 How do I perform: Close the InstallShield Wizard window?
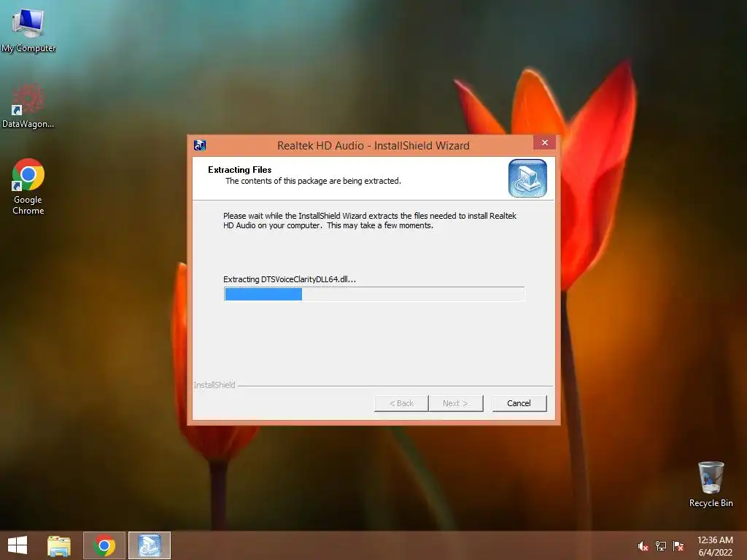544,142
